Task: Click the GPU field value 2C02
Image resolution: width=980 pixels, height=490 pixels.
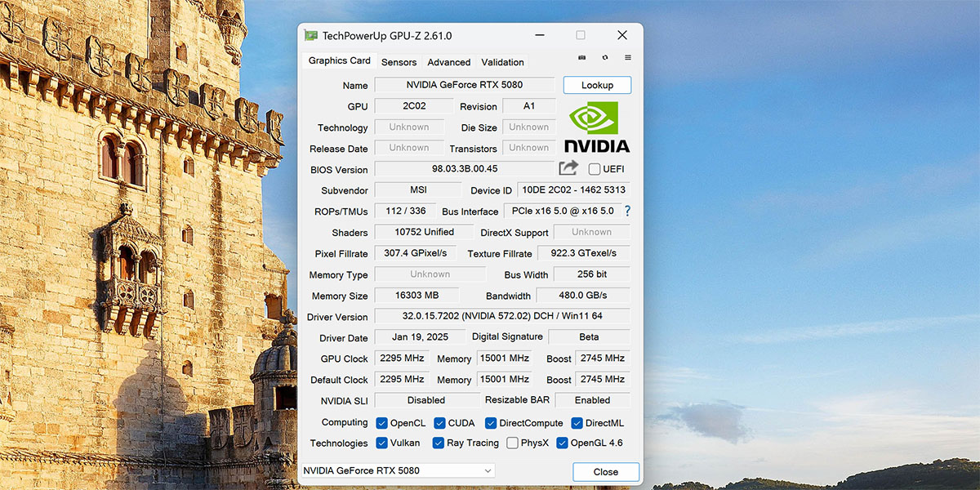Action: coord(413,106)
